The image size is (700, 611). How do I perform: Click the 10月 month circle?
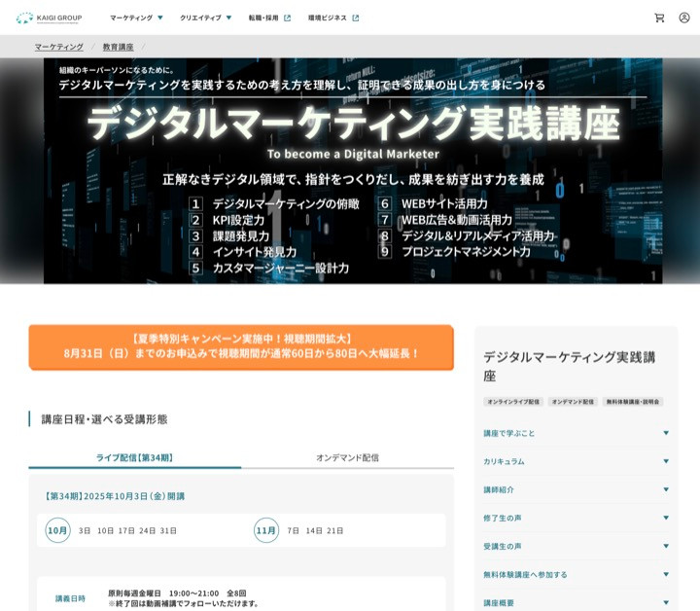[x=58, y=530]
